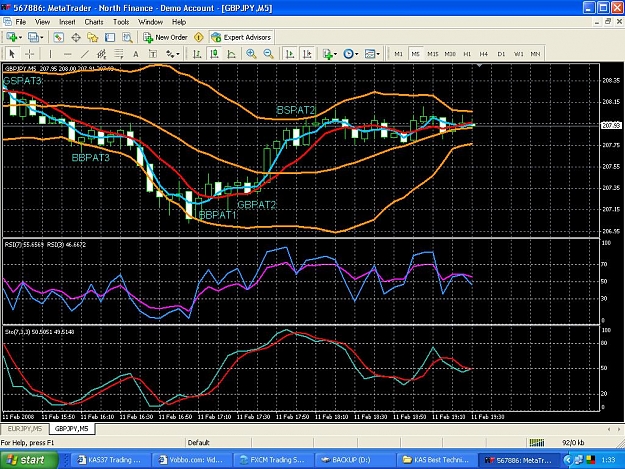Select the Trendline drawing tool

point(85,54)
